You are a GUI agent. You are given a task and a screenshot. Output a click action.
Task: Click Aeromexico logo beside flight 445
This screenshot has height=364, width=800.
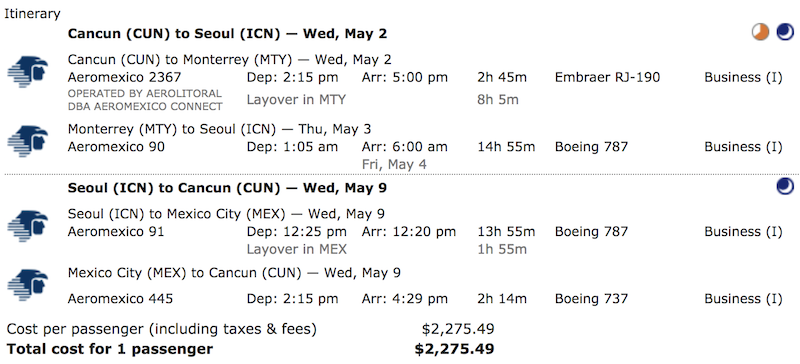(28, 285)
